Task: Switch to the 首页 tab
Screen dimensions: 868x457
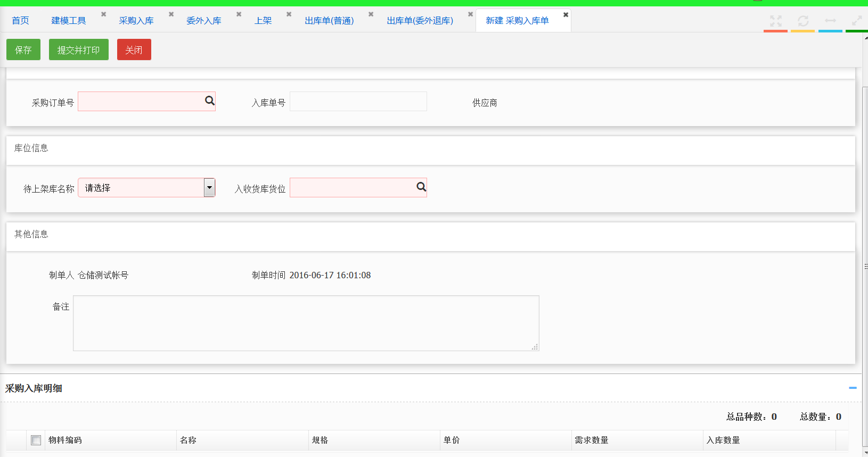Action: [20, 21]
